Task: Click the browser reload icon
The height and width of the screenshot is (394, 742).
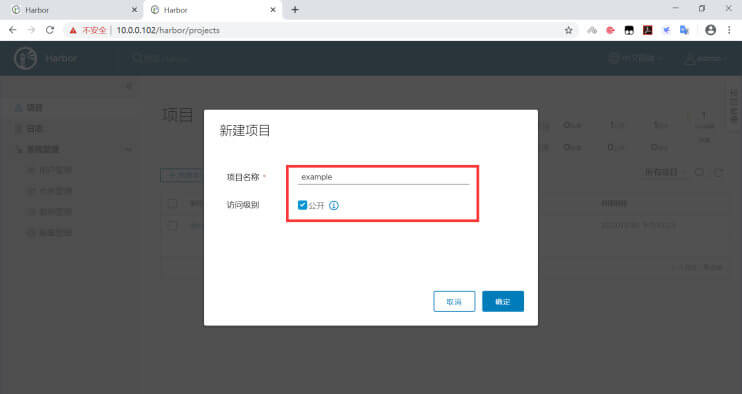Action: [50, 30]
